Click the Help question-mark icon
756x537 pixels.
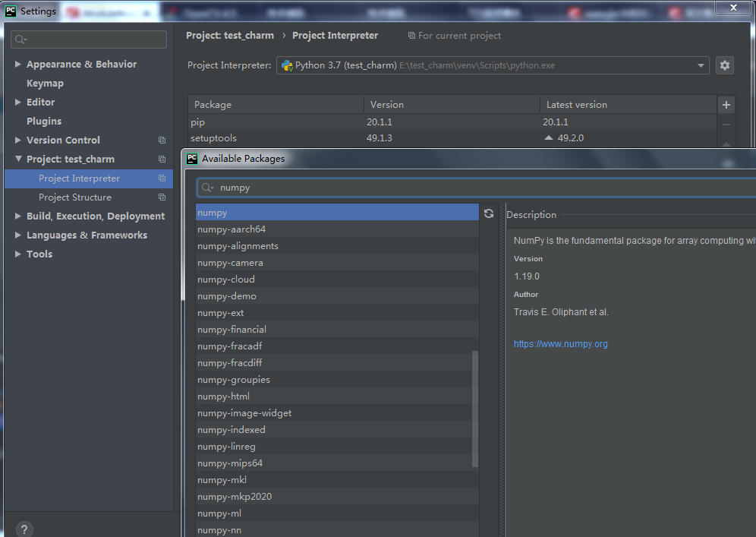tap(24, 529)
